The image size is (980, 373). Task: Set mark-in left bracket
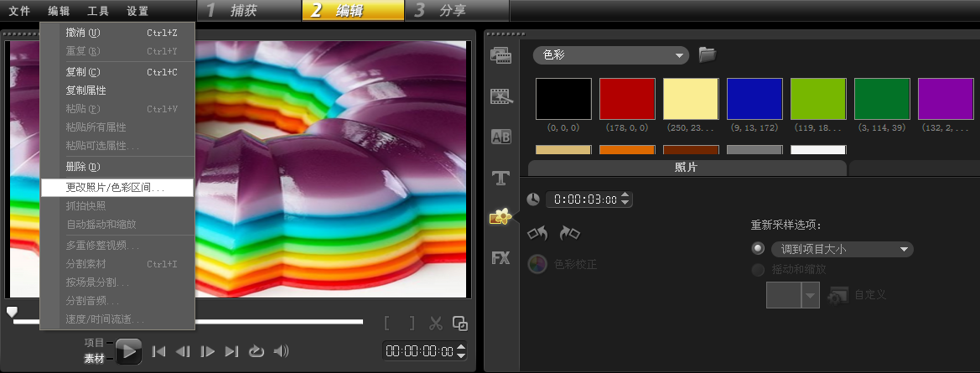click(387, 323)
